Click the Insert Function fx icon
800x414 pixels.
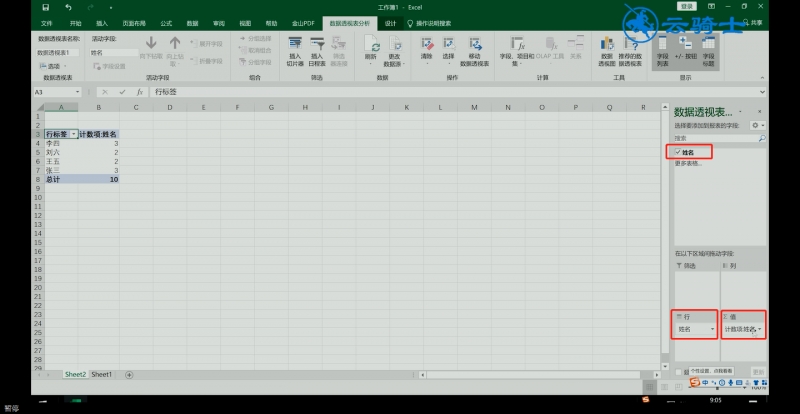139,92
